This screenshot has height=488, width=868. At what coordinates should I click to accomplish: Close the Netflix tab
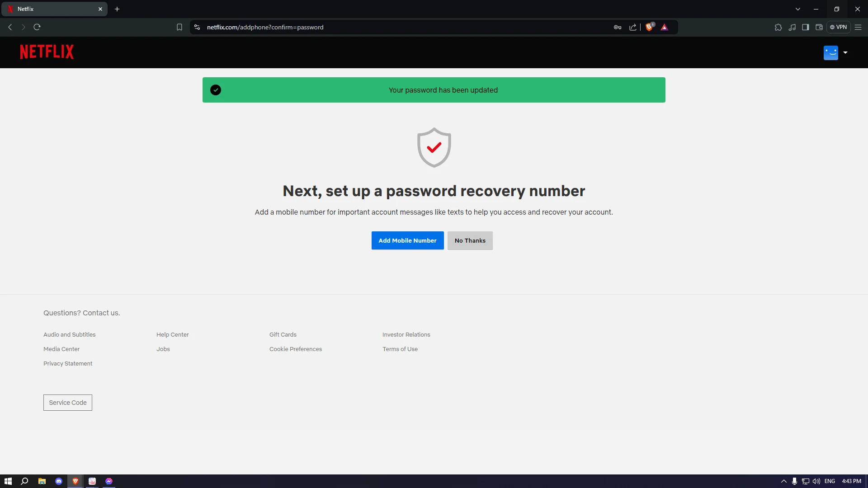click(x=100, y=9)
